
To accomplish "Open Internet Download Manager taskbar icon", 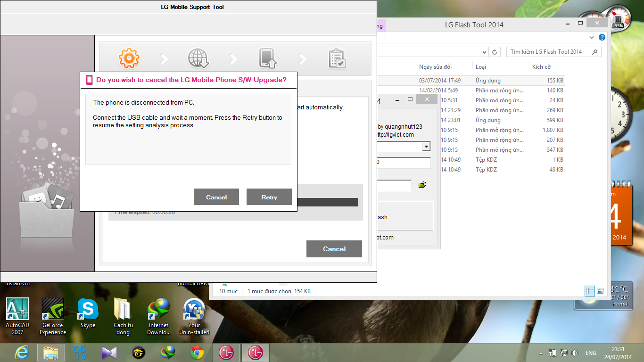I will pyautogui.click(x=168, y=353).
